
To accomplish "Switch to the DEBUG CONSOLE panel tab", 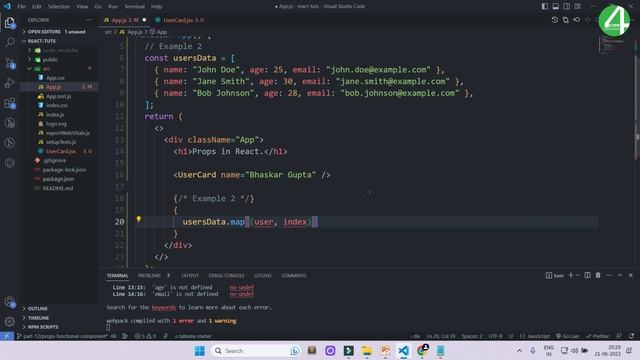I will coord(226,276).
